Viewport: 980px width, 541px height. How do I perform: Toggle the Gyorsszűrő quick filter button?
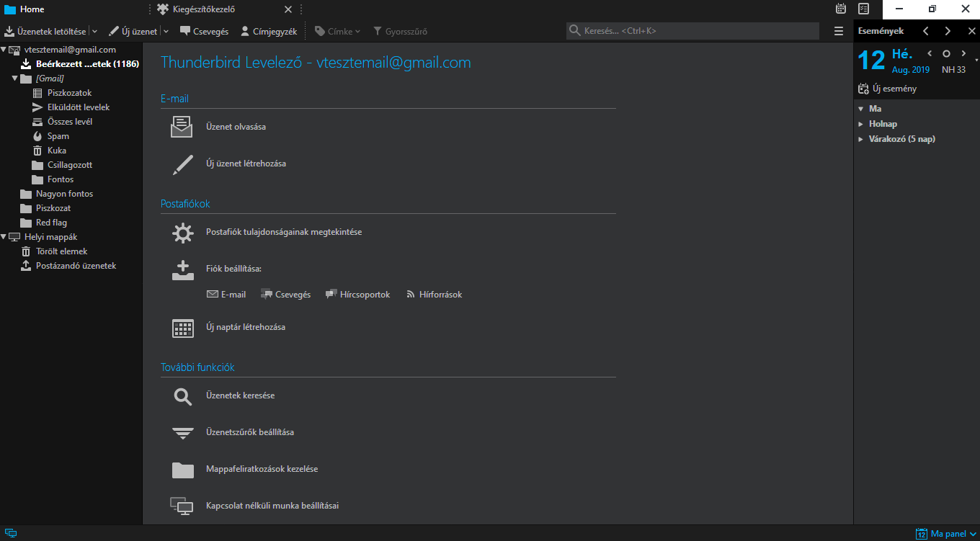pos(400,32)
